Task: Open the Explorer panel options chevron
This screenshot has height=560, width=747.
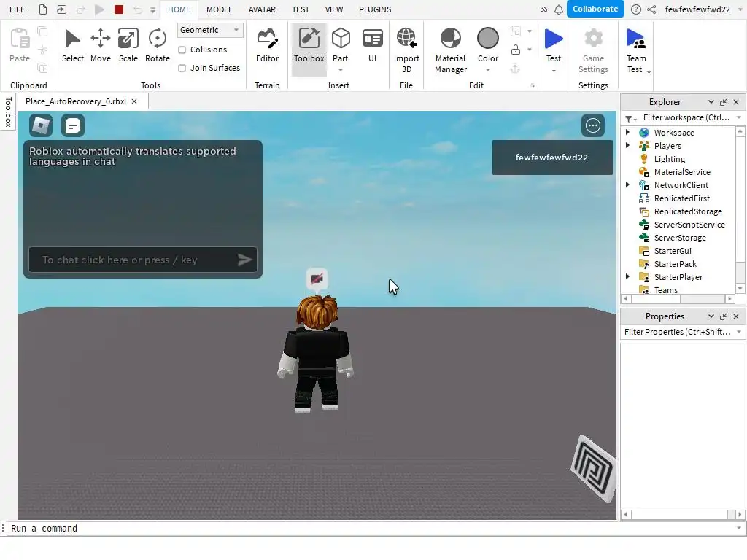Action: (711, 102)
